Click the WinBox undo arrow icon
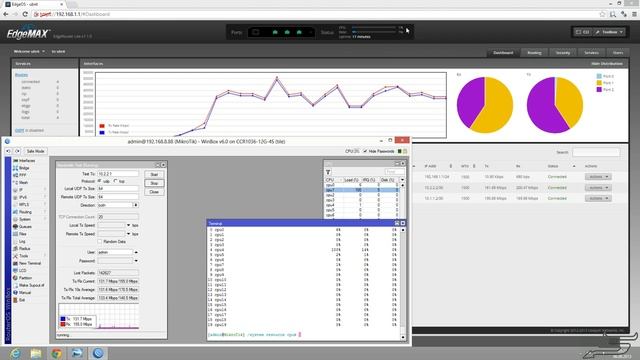Screen dimensions: 640x360 (8, 151)
